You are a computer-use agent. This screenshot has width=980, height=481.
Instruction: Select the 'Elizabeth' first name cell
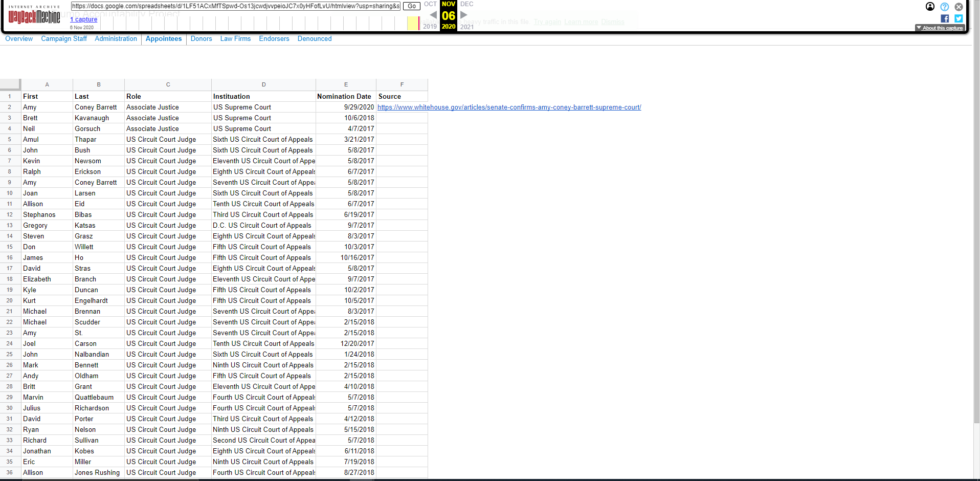47,279
